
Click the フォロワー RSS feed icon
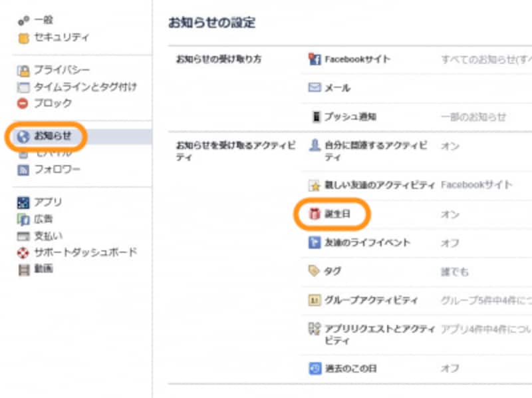[x=23, y=170]
